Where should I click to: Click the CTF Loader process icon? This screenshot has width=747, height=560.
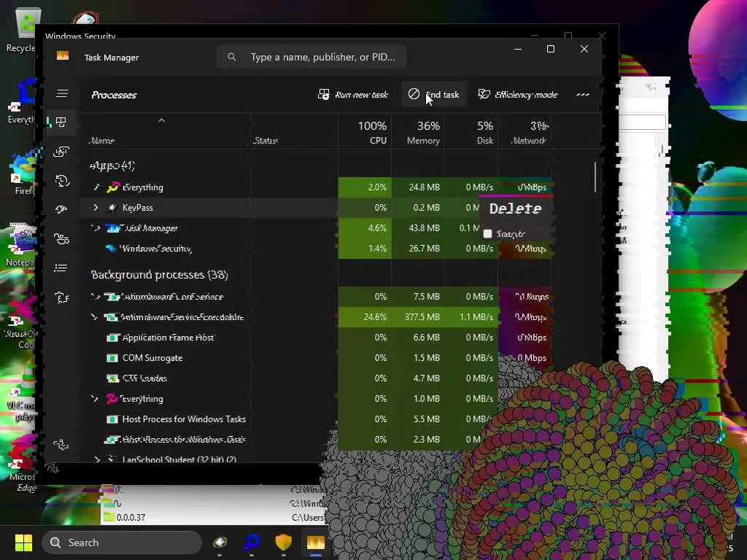click(112, 378)
